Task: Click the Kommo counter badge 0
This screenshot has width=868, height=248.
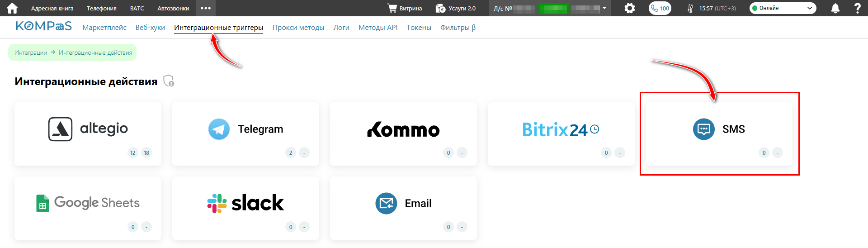Action: tap(448, 153)
